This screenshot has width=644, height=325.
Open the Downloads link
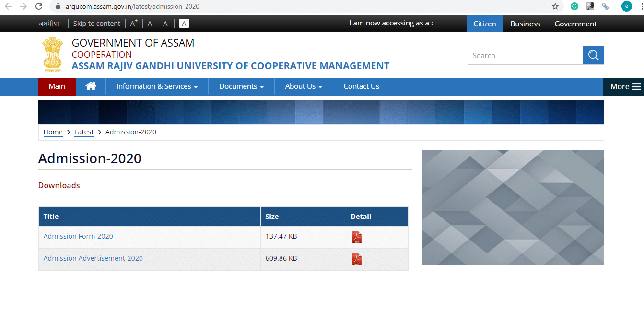pyautogui.click(x=59, y=185)
